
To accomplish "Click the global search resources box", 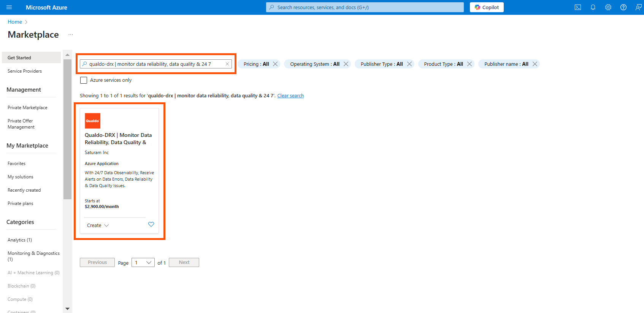I will (x=365, y=7).
